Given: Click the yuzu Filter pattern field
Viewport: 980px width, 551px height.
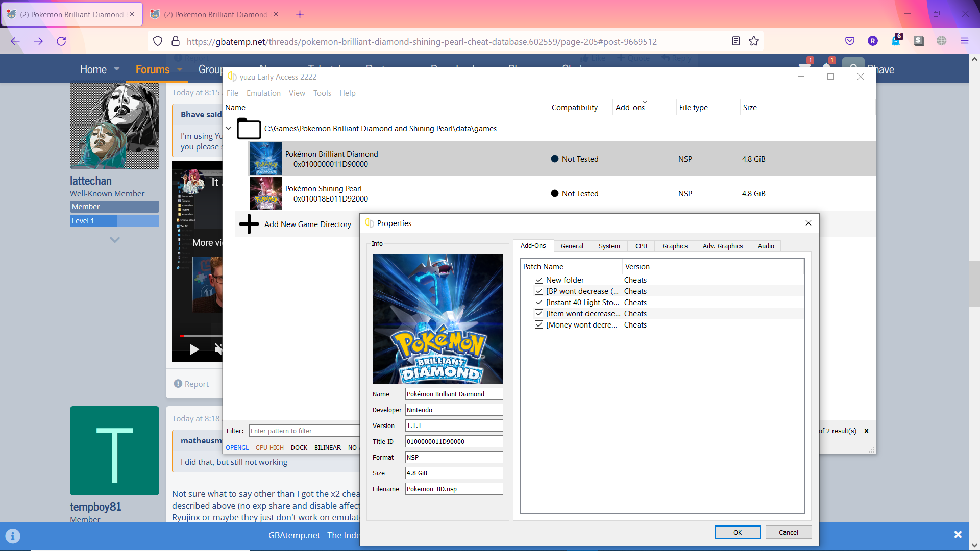Looking at the screenshot, I should pos(304,431).
